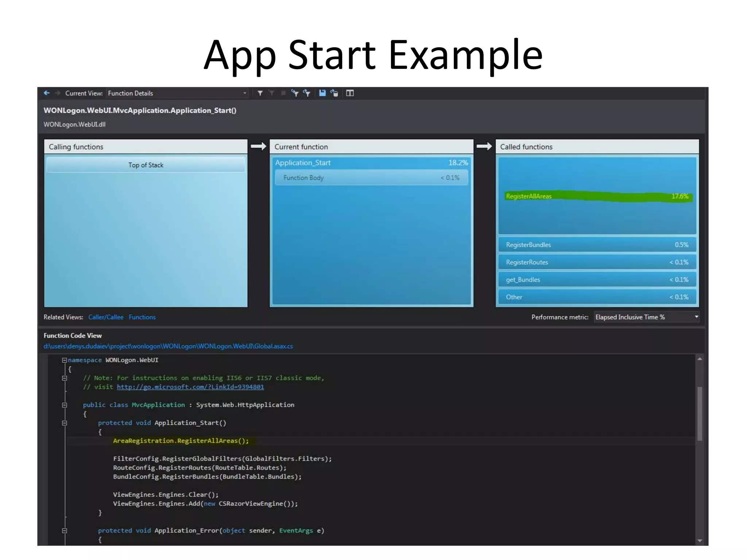
Task: Select the RegisterAllAreas called function
Action: (597, 196)
